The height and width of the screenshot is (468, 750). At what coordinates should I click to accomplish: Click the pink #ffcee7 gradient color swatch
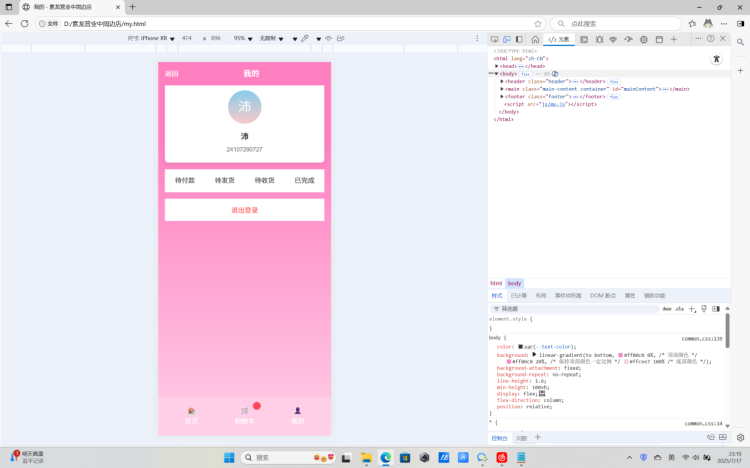[626, 362]
